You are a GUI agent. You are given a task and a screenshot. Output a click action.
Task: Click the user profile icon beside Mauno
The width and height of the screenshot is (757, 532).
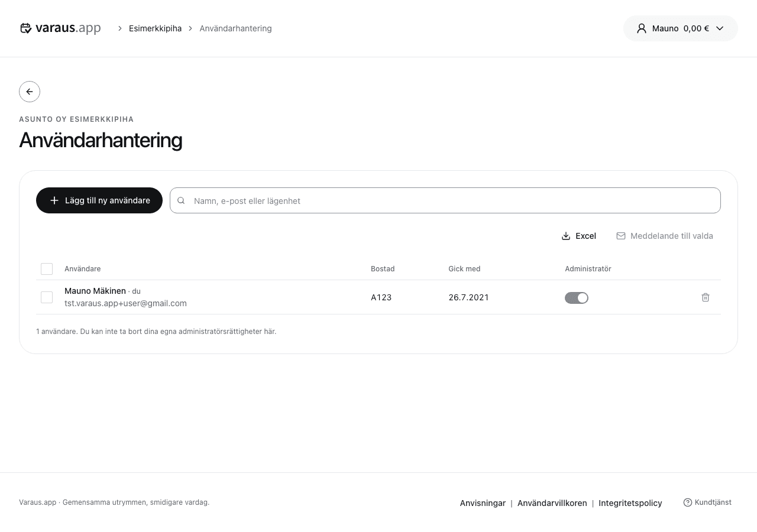click(x=642, y=28)
